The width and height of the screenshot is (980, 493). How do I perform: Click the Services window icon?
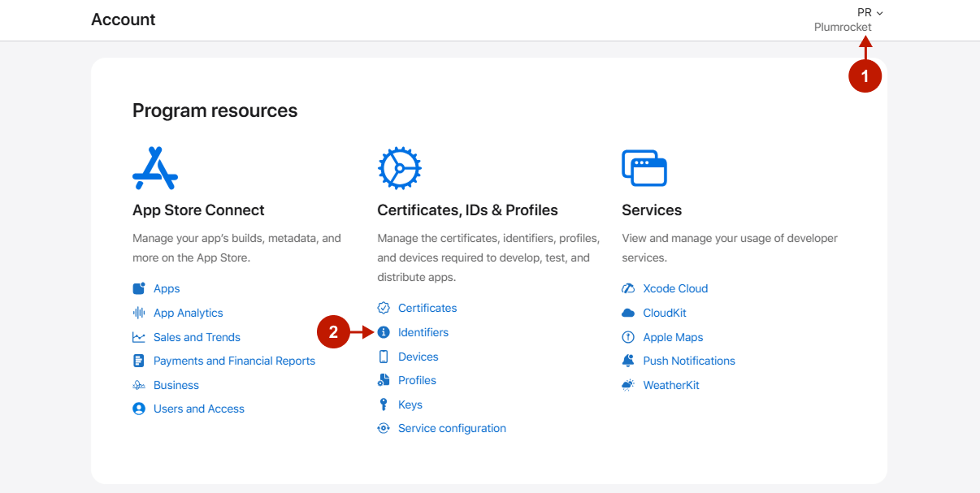tap(644, 168)
